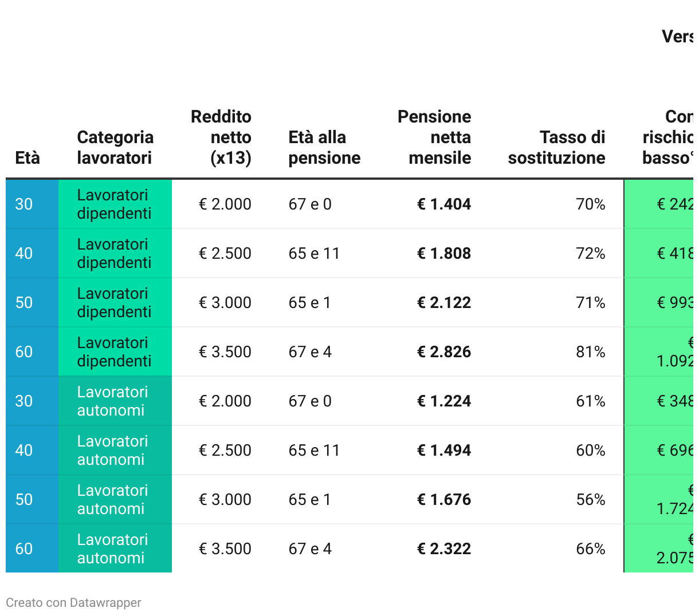The height and width of the screenshot is (616, 699).
Task: Select the € 1.676 pension amount
Action: (444, 500)
